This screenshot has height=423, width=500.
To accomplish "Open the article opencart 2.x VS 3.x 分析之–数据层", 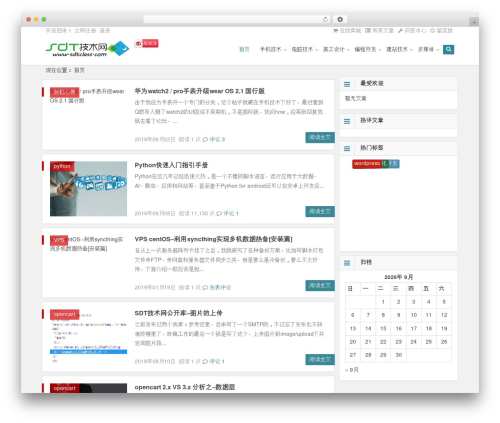I will pos(185,387).
